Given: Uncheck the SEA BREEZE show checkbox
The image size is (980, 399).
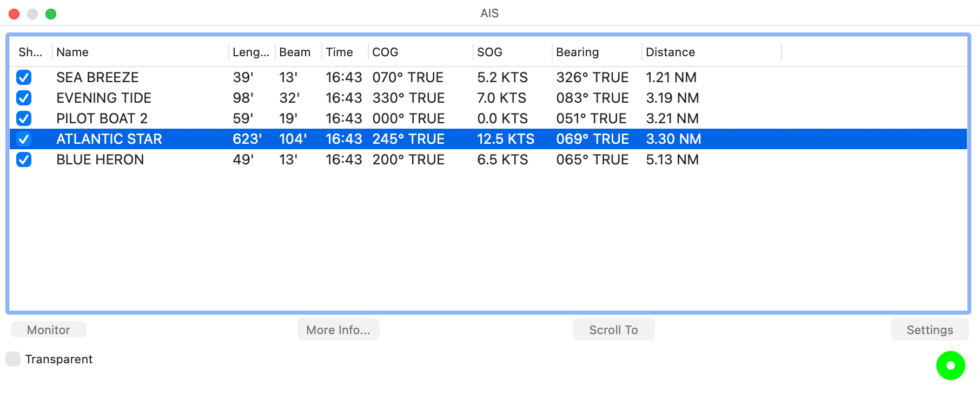Looking at the screenshot, I should coord(24,77).
